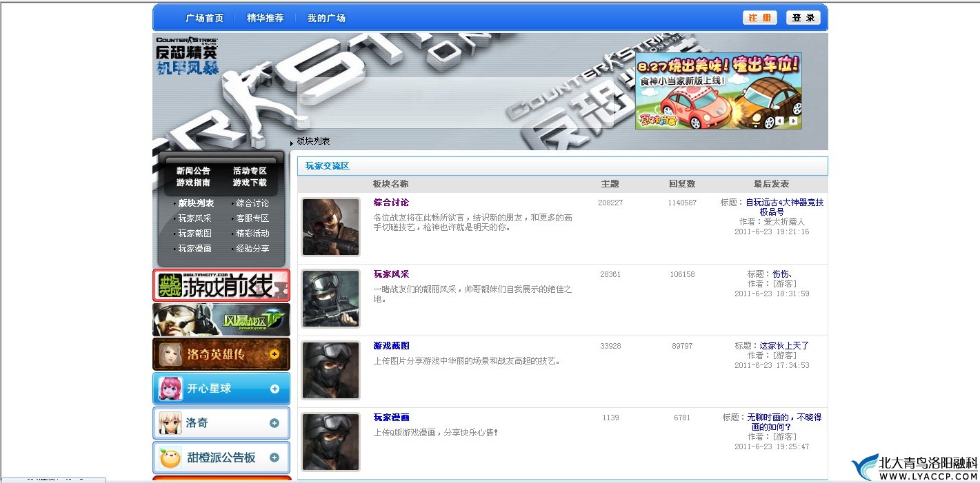
Task: Click timestamp 2011-6-23 17:34:53
Action: pos(772,365)
